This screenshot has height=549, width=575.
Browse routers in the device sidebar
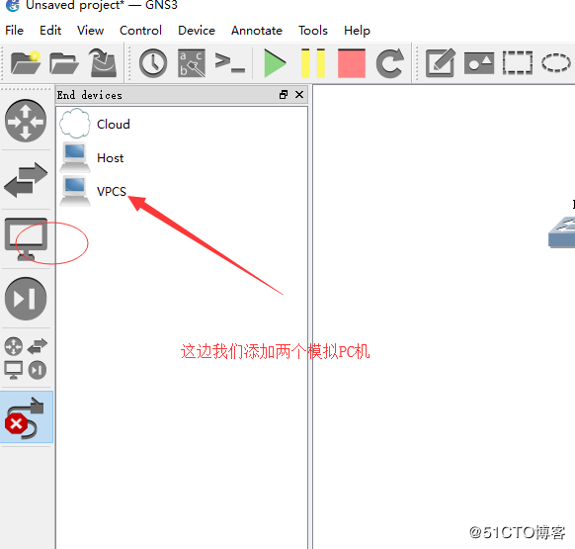(26, 121)
